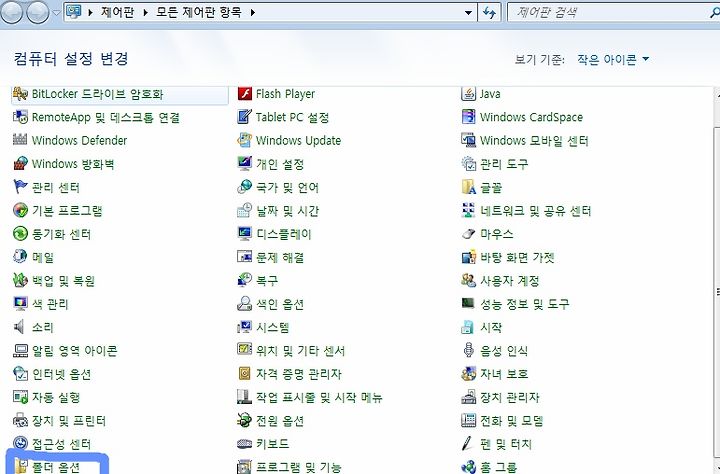
Task: Click the 글꼴 fonts icon
Action: (468, 187)
